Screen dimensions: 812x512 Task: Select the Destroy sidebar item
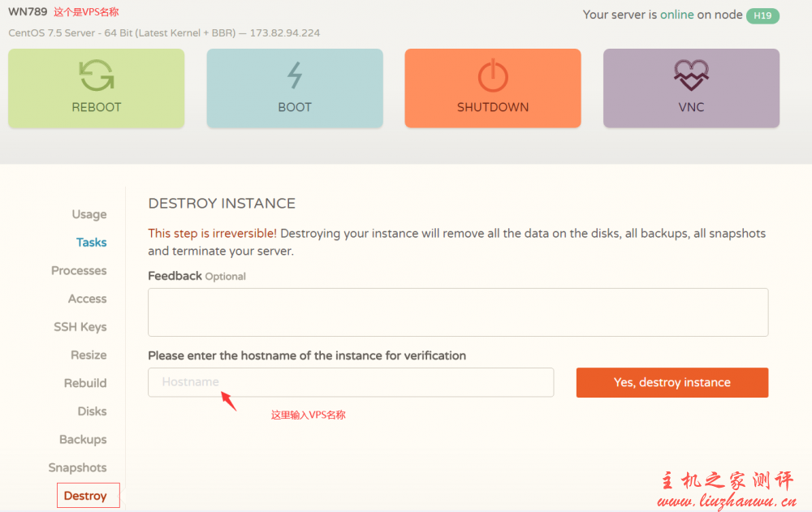coord(85,496)
